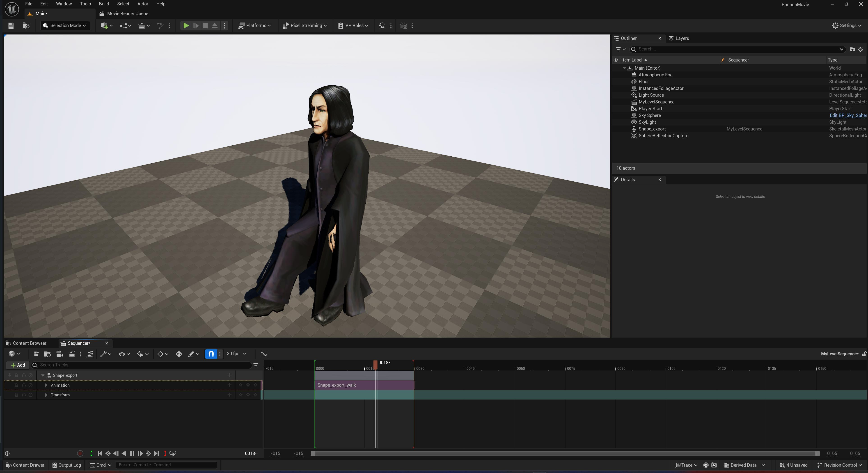868x473 pixels.
Task: Toggle the loop playback button
Action: pyautogui.click(x=173, y=453)
